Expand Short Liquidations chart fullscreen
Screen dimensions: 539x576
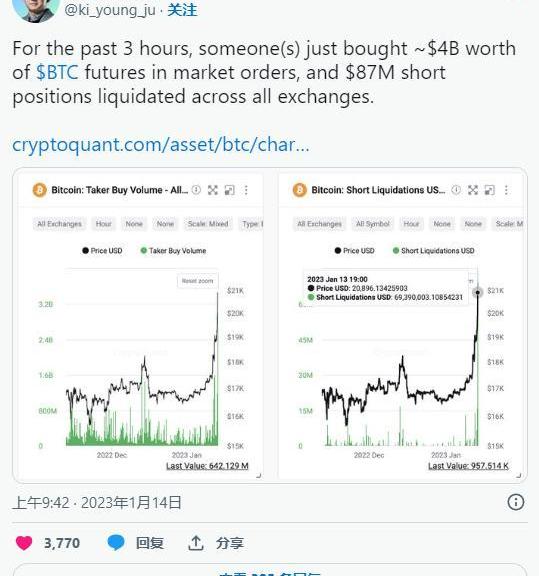[x=473, y=190]
